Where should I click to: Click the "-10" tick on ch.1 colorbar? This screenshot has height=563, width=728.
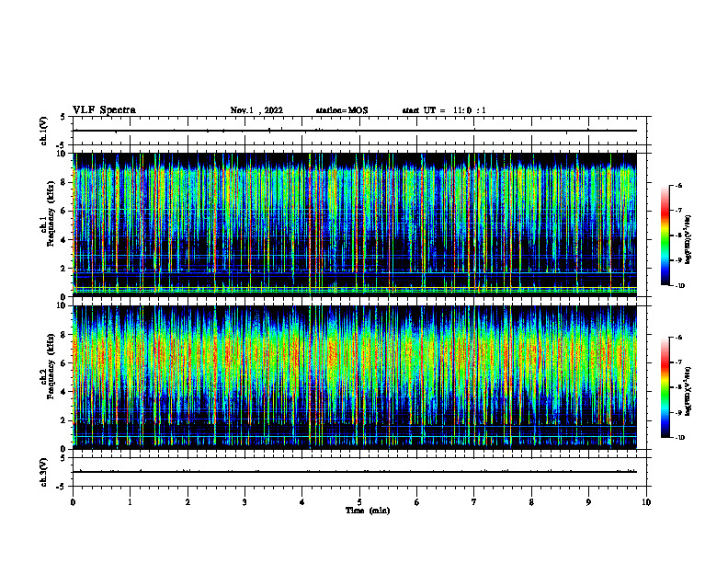(x=679, y=286)
